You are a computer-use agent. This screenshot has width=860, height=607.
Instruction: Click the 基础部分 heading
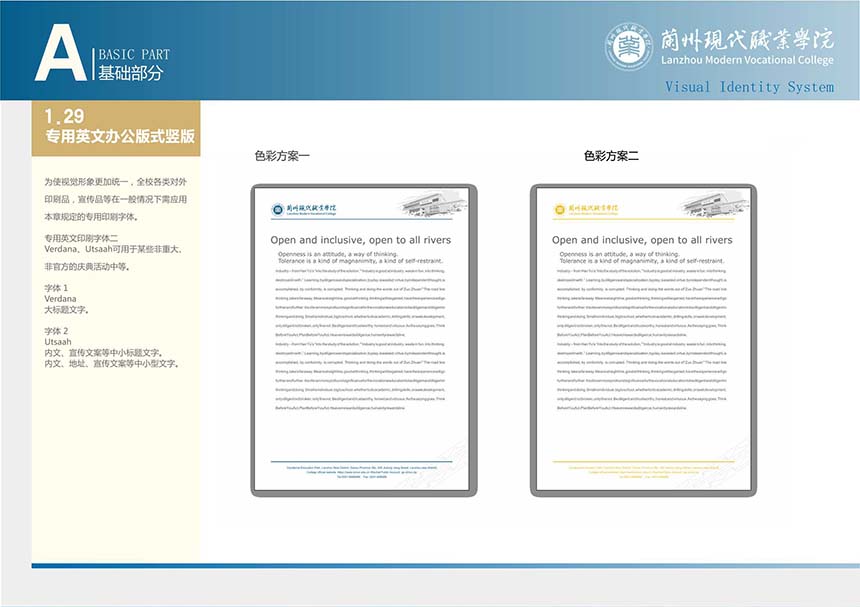(x=130, y=73)
